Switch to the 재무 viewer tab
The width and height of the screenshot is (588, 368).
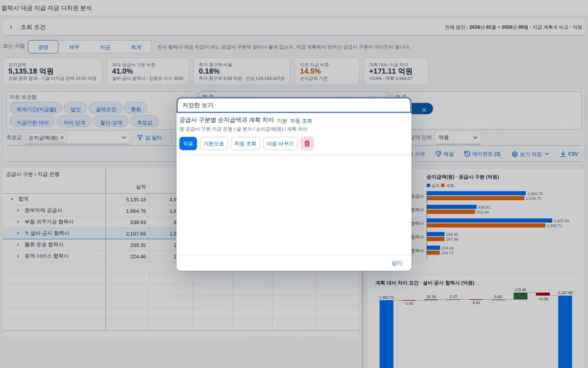(x=74, y=47)
